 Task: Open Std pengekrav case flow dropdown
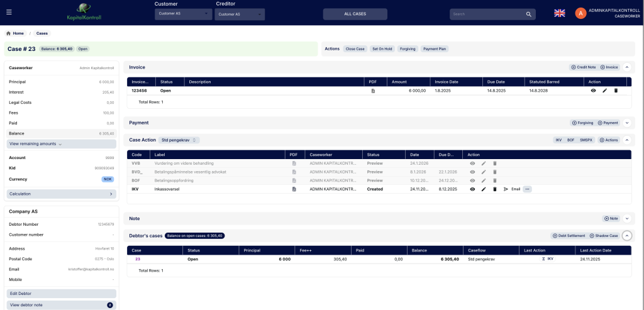click(x=179, y=140)
